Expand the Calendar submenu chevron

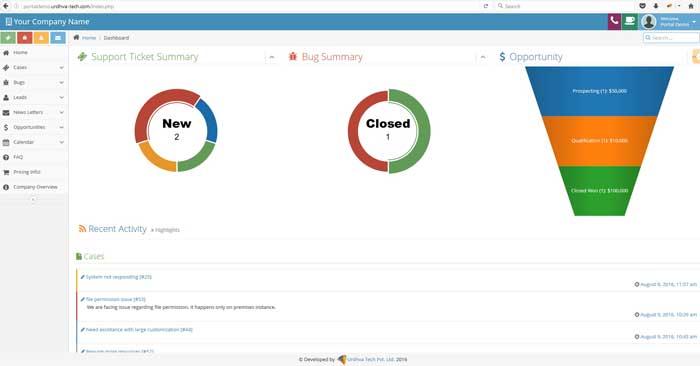pyautogui.click(x=61, y=142)
